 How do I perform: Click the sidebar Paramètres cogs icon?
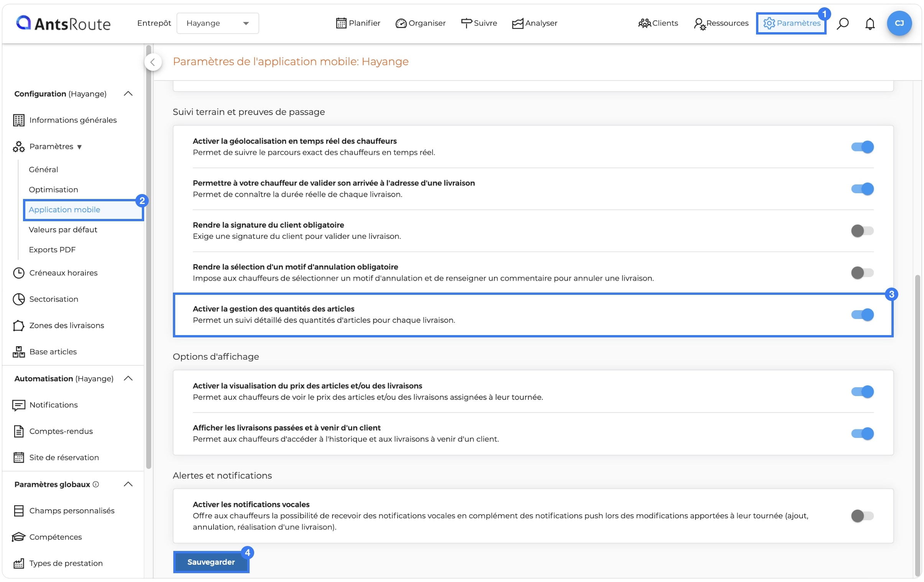(x=18, y=146)
